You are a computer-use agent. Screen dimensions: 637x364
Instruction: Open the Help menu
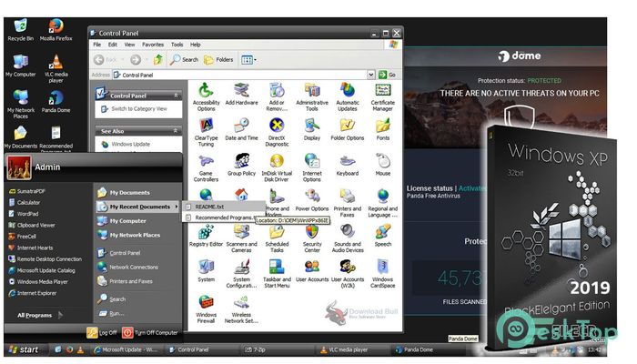click(x=196, y=45)
